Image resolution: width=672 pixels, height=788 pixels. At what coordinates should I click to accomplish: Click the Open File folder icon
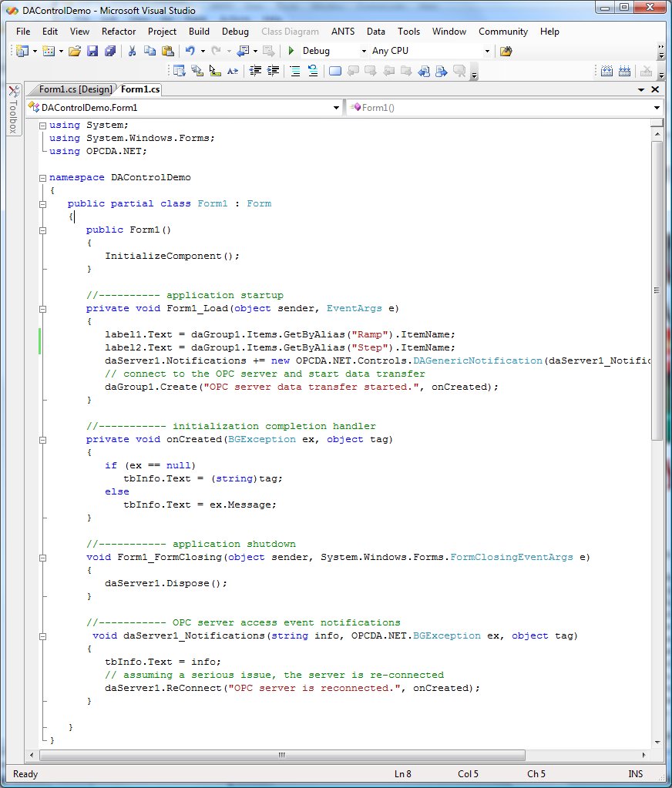75,51
